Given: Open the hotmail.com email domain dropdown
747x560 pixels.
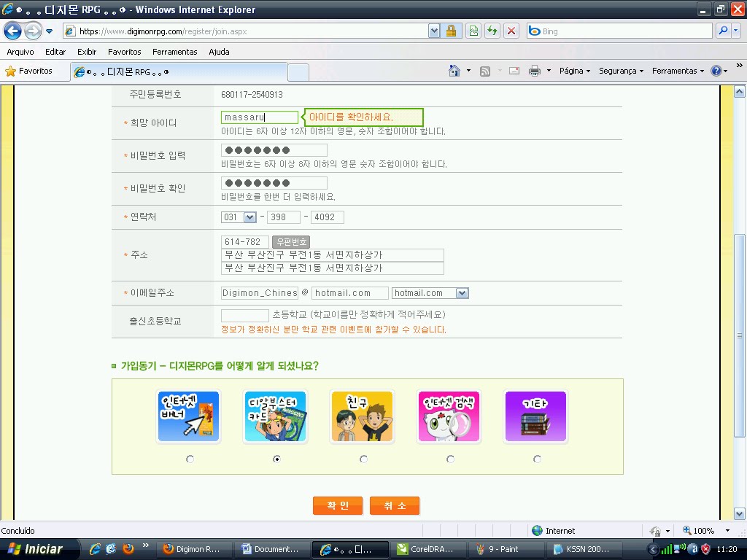Looking at the screenshot, I should click(462, 293).
